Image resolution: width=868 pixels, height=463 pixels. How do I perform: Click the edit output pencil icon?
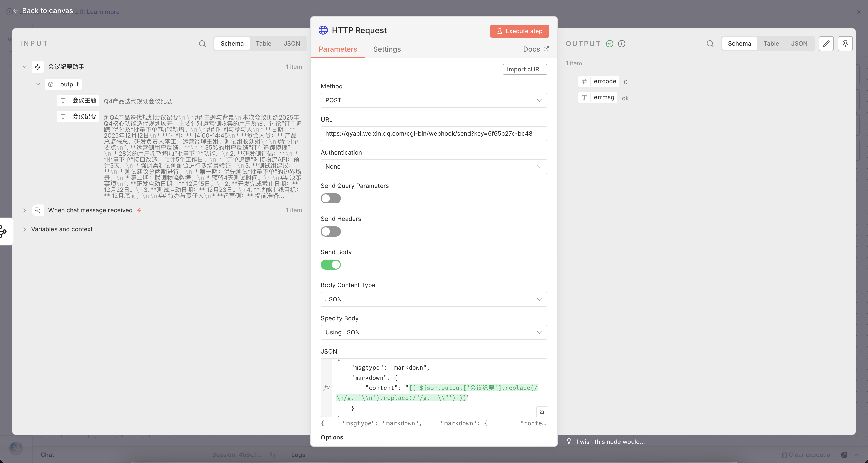coord(826,44)
